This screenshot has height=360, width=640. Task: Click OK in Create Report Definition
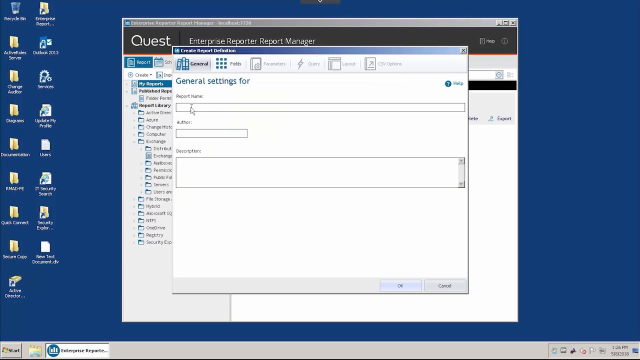pyautogui.click(x=400, y=286)
